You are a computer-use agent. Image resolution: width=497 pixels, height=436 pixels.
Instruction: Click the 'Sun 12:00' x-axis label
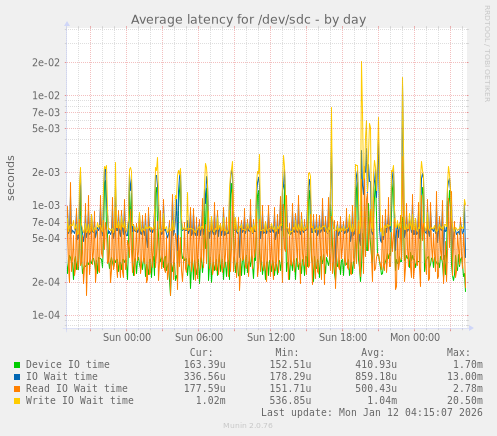click(271, 337)
